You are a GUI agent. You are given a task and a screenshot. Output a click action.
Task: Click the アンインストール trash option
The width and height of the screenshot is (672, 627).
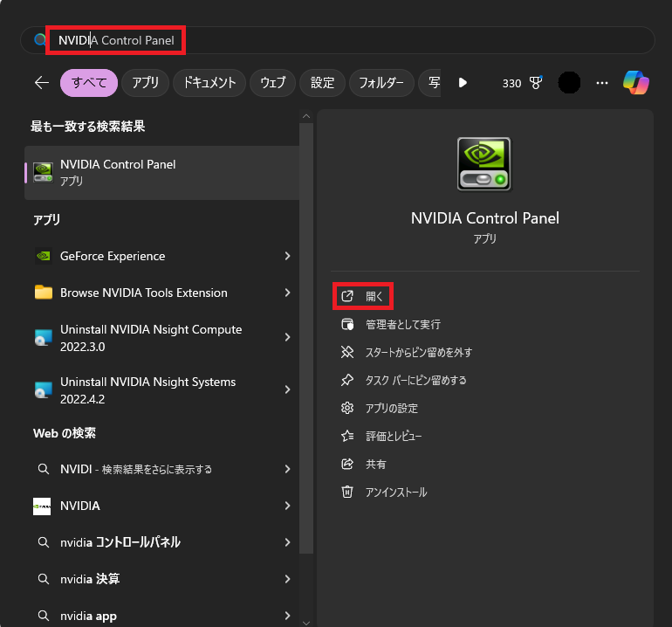(x=395, y=493)
